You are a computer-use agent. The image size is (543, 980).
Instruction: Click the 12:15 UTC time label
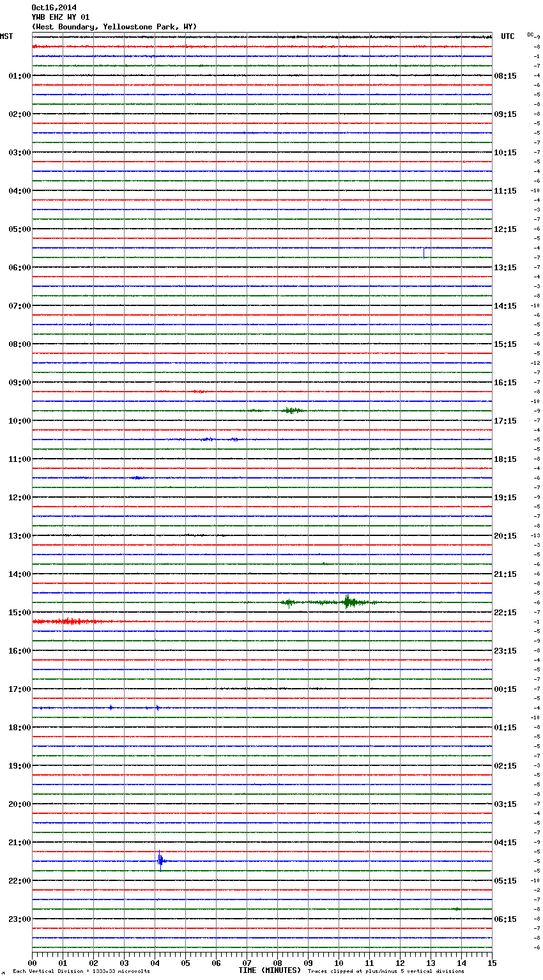pos(505,229)
